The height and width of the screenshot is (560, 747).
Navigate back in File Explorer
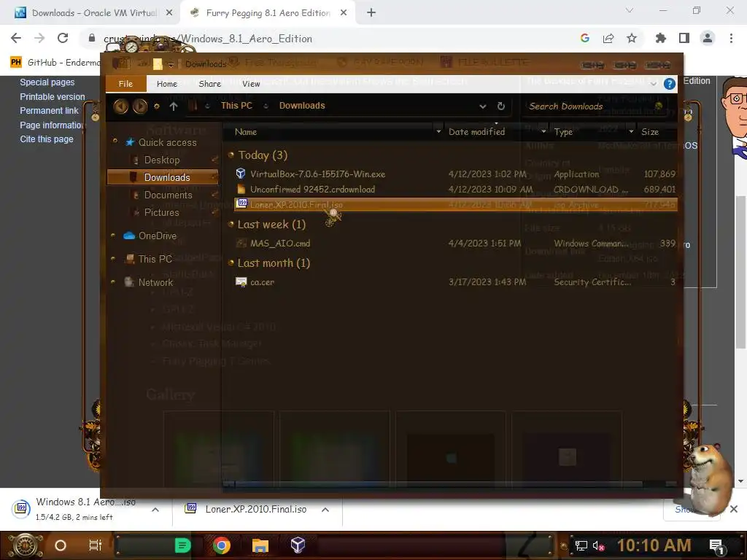pyautogui.click(x=121, y=106)
